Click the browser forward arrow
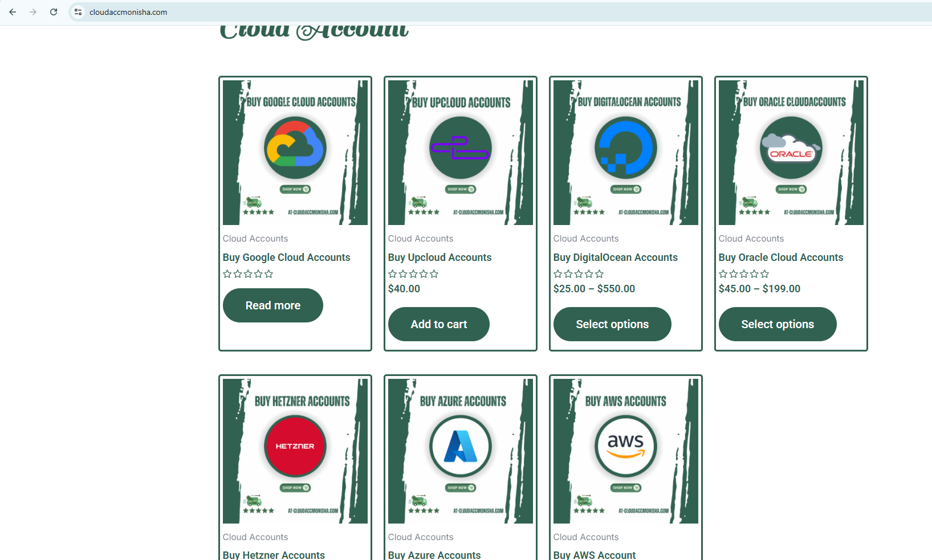The width and height of the screenshot is (932, 560). coord(33,12)
